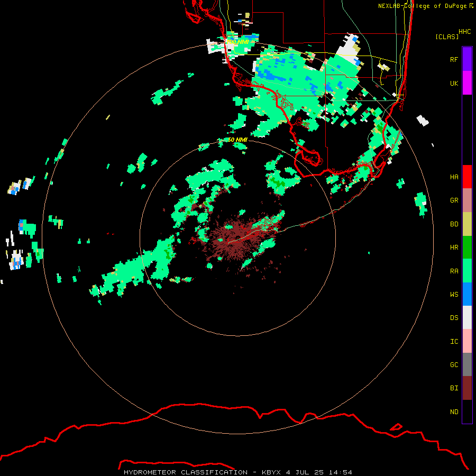Viewport: 476px width, 476px height.
Task: Click the GR pink-brown legend swatch
Action: pyautogui.click(x=467, y=200)
